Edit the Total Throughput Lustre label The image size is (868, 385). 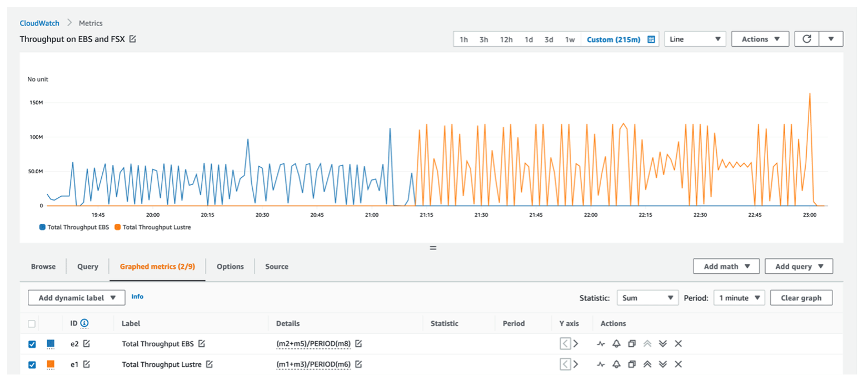pyautogui.click(x=209, y=364)
